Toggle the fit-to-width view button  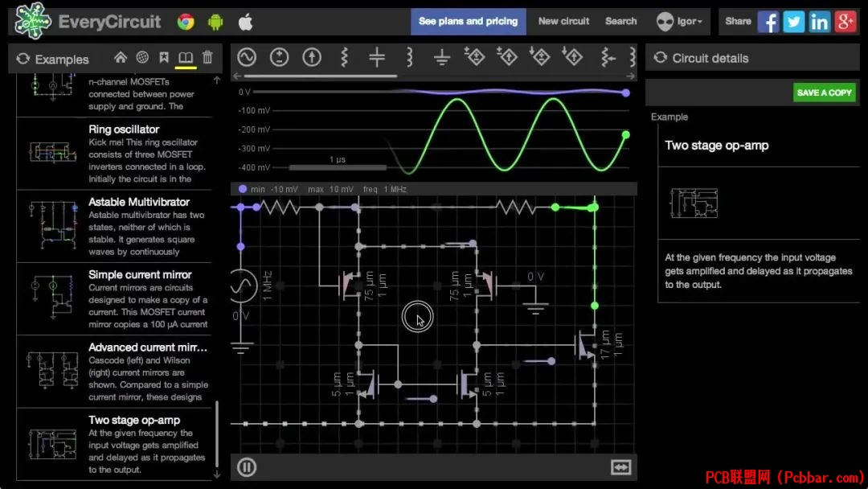click(x=620, y=467)
